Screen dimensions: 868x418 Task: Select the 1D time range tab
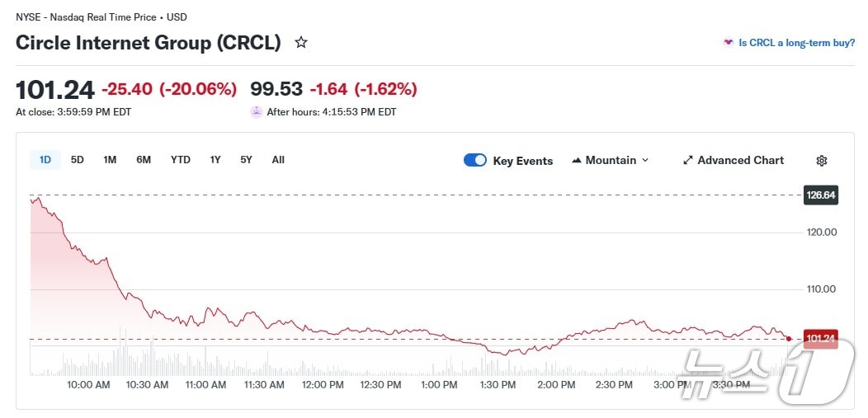(x=45, y=160)
